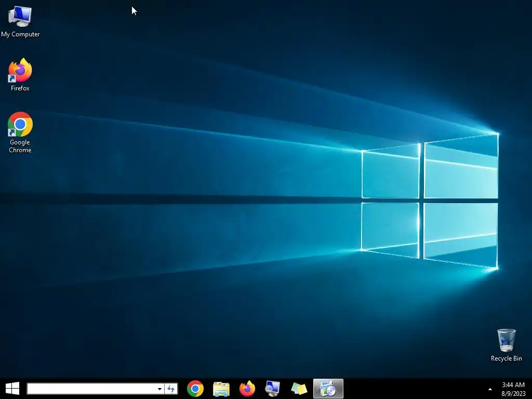Launch Chrome from the taskbar

(x=195, y=389)
